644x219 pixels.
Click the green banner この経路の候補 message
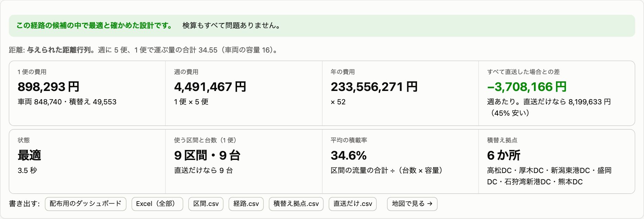(95, 26)
